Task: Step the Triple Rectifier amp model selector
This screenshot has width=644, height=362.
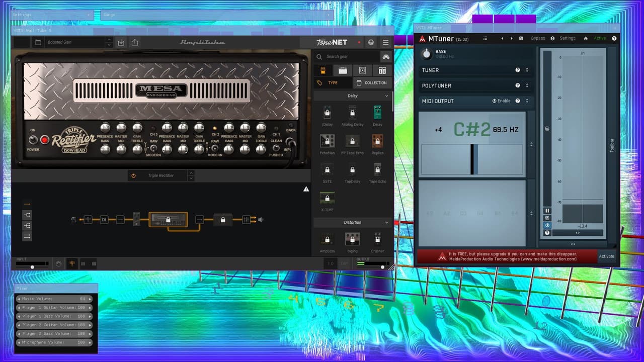Action: (x=191, y=175)
